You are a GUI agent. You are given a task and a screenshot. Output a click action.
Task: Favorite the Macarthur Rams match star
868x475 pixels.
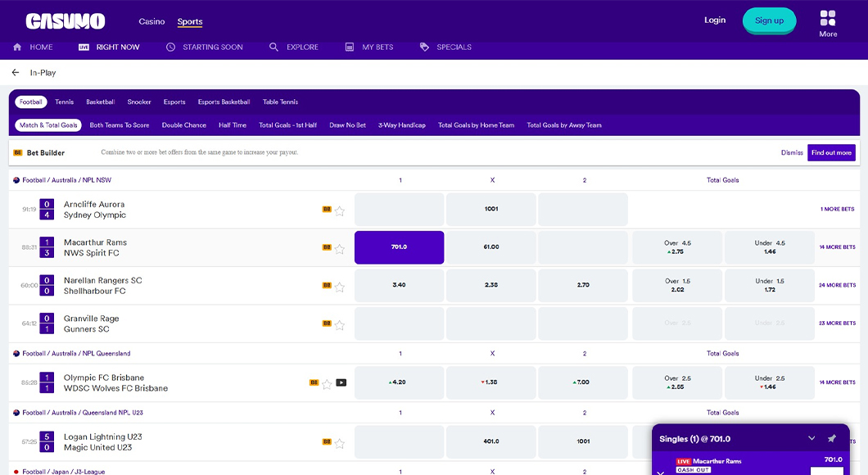(339, 249)
